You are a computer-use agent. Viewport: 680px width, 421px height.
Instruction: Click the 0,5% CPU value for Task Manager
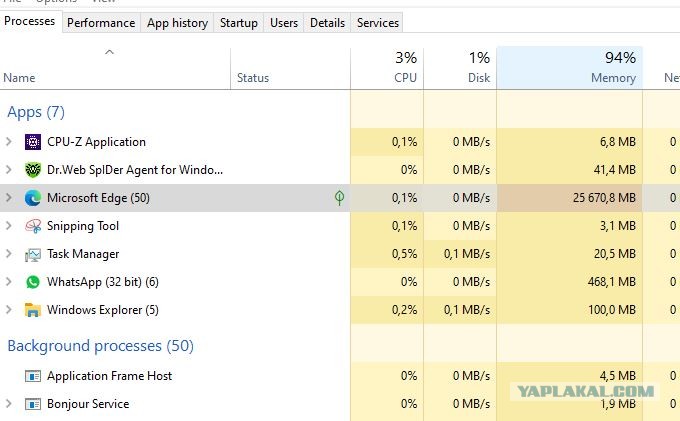click(404, 254)
